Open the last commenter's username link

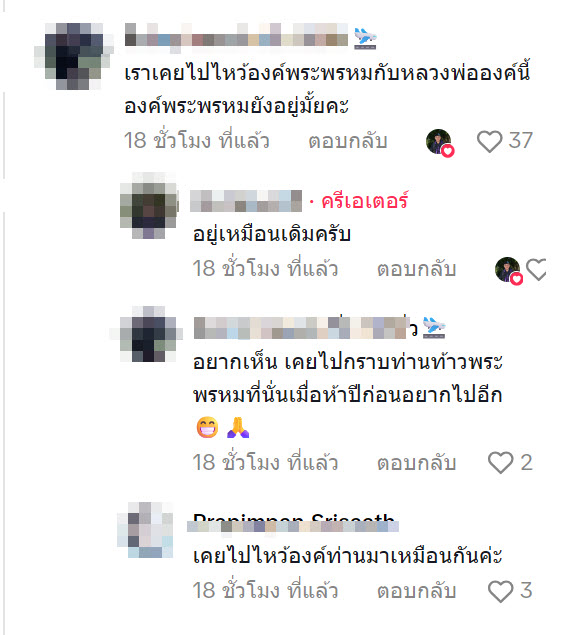[x=293, y=522]
